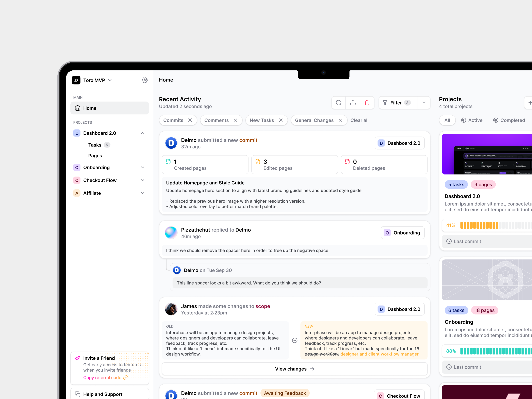The width and height of the screenshot is (532, 399).
Task: Click the arrow between old and new scope
Action: pos(294,340)
